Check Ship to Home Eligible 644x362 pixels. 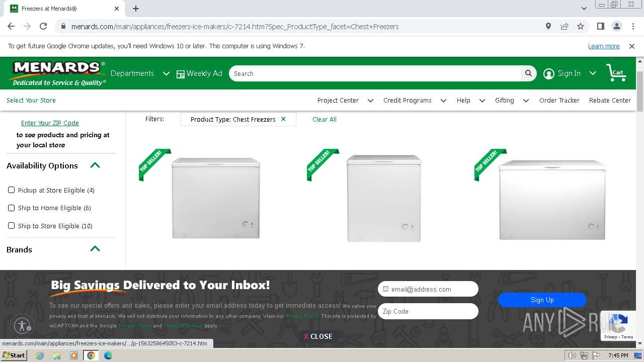[x=12, y=208]
